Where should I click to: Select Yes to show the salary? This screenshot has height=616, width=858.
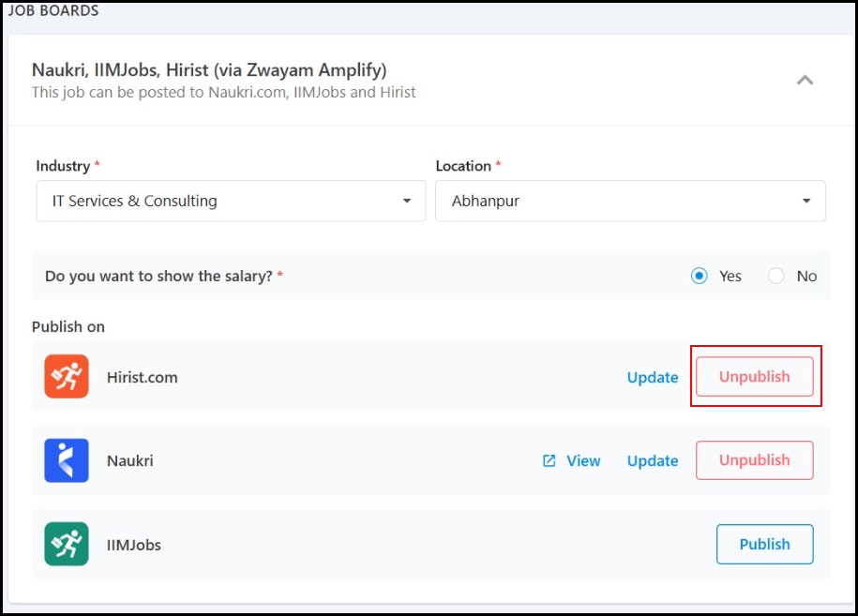pyautogui.click(x=700, y=276)
